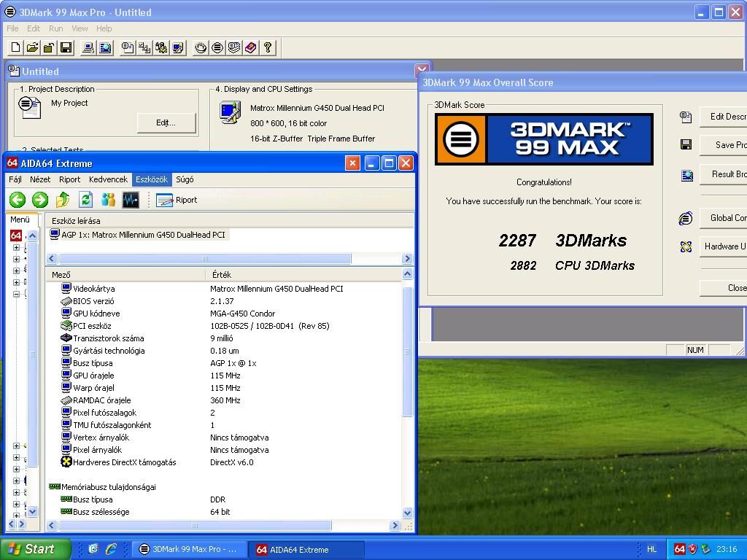Open the Kedvencek menu
The image size is (747, 560).
(108, 179)
